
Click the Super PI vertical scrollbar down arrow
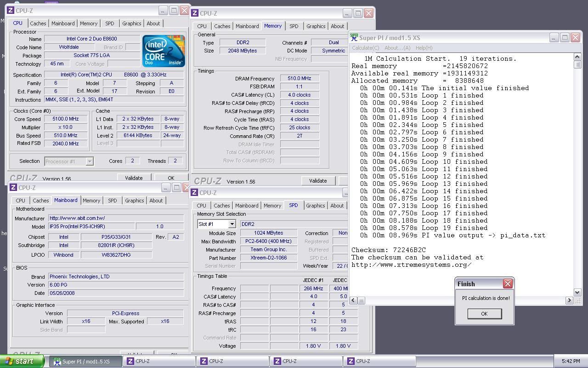(578, 292)
